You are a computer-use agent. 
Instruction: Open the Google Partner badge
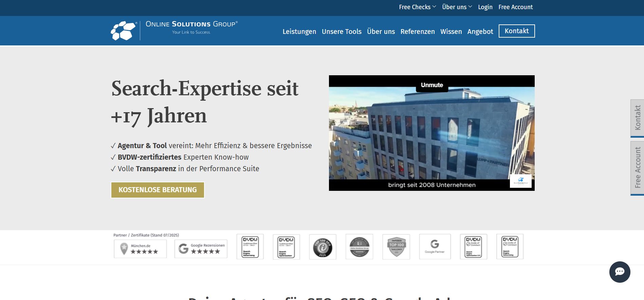coord(435,247)
